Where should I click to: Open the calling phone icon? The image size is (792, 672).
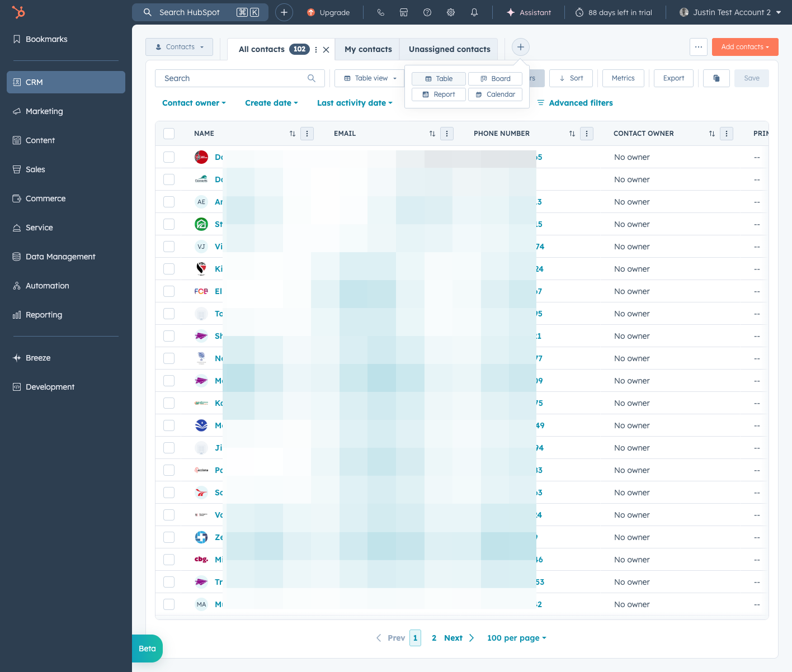[x=381, y=12]
